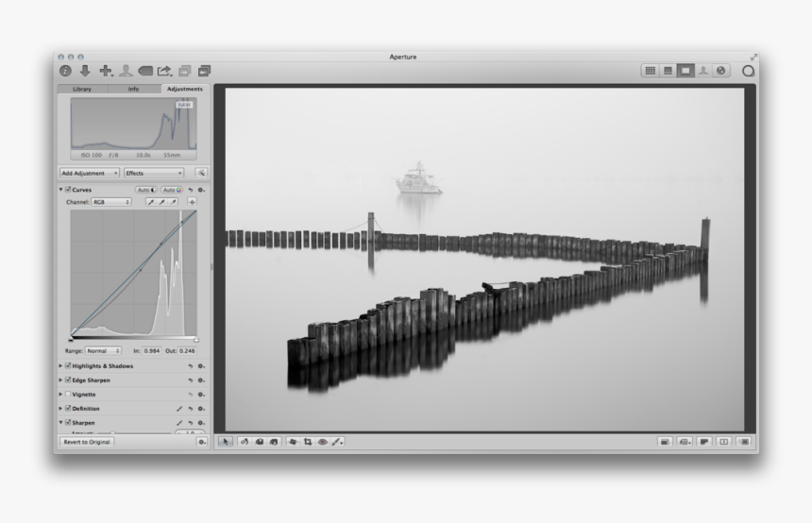Uncheck the Highlights & Shadows checkbox
Viewport: 812px width, 523px height.
point(68,365)
